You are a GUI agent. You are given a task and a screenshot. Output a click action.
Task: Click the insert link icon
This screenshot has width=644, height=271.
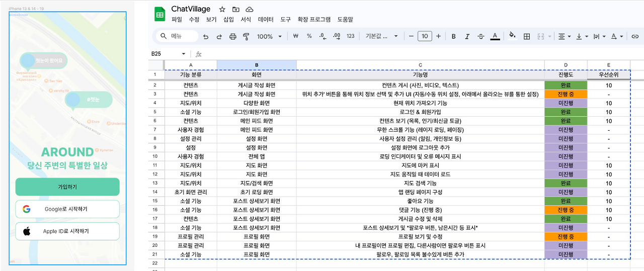[x=635, y=36]
